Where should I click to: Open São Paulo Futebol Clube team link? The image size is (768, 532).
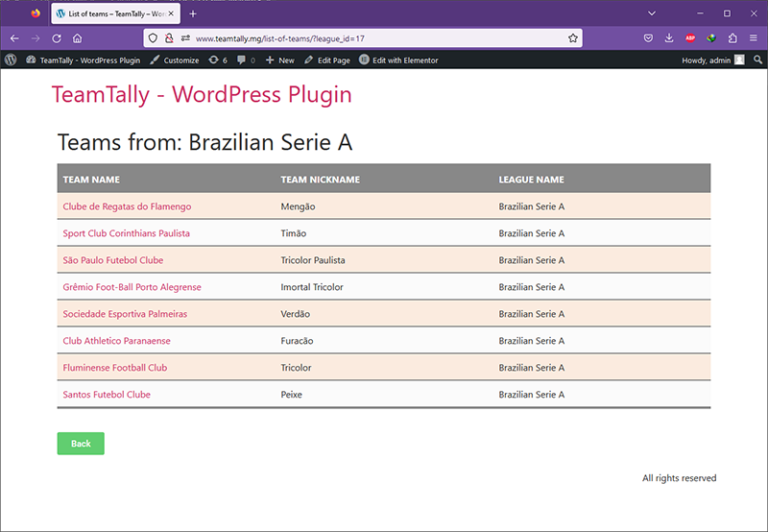tap(113, 260)
